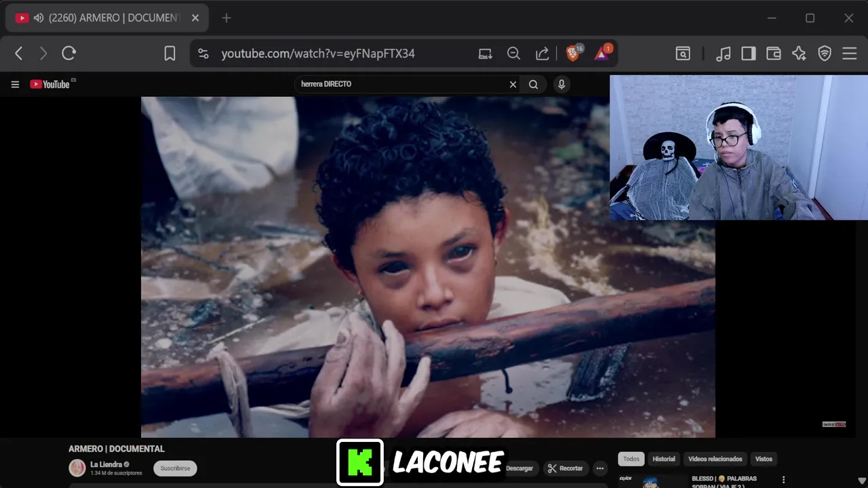Viewport: 868px width, 488px height.
Task: Open the browser hamburger main menu
Action: 850,54
